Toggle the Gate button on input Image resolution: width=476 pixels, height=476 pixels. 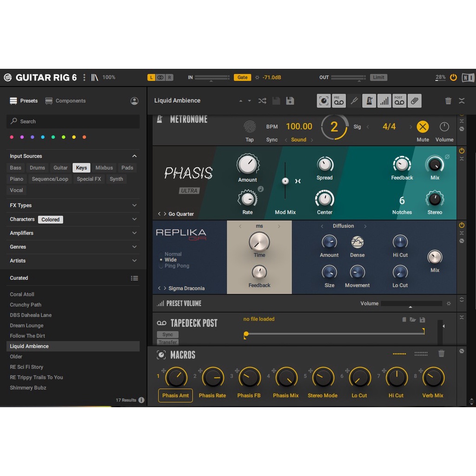tap(243, 78)
